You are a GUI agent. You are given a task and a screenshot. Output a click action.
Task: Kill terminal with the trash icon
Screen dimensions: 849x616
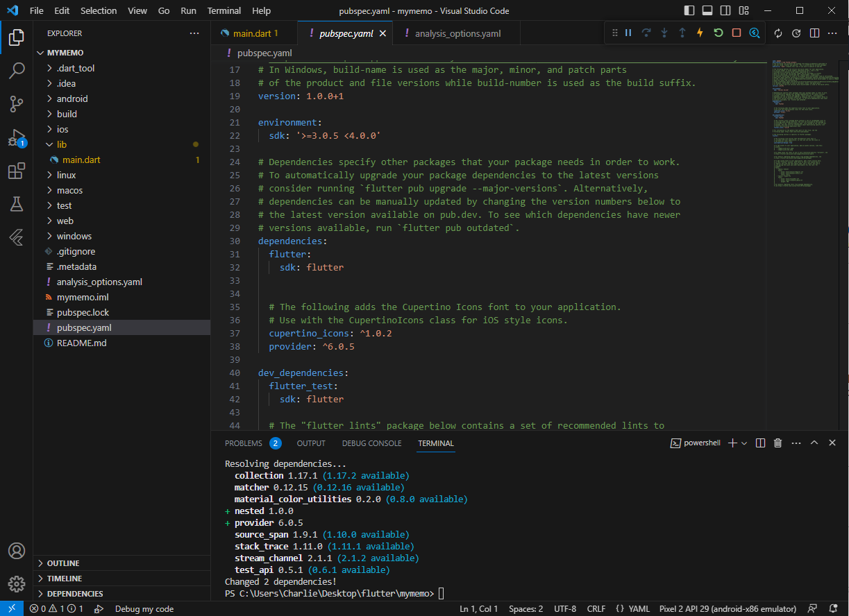tap(778, 443)
